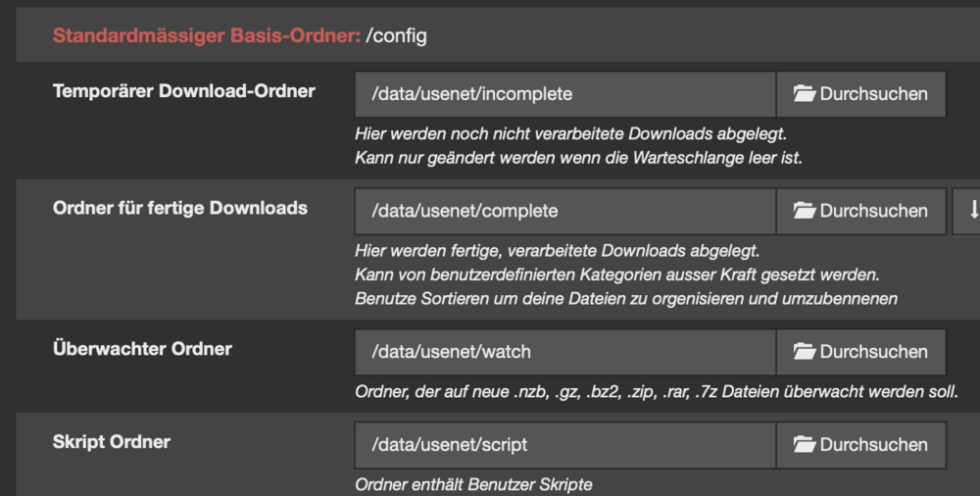Click the hint 'Hier werden fertige, verarbeitete Downloads abgelegt'

(558, 251)
